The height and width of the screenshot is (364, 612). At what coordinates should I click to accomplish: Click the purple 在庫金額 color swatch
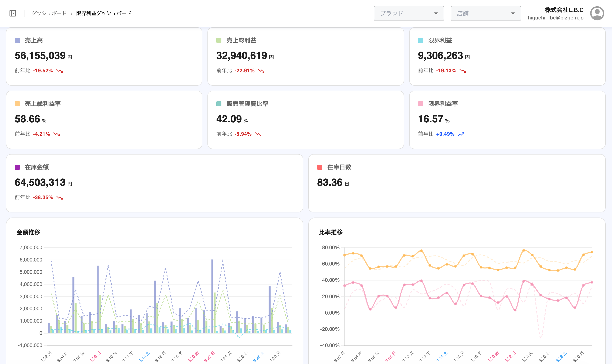(x=17, y=167)
